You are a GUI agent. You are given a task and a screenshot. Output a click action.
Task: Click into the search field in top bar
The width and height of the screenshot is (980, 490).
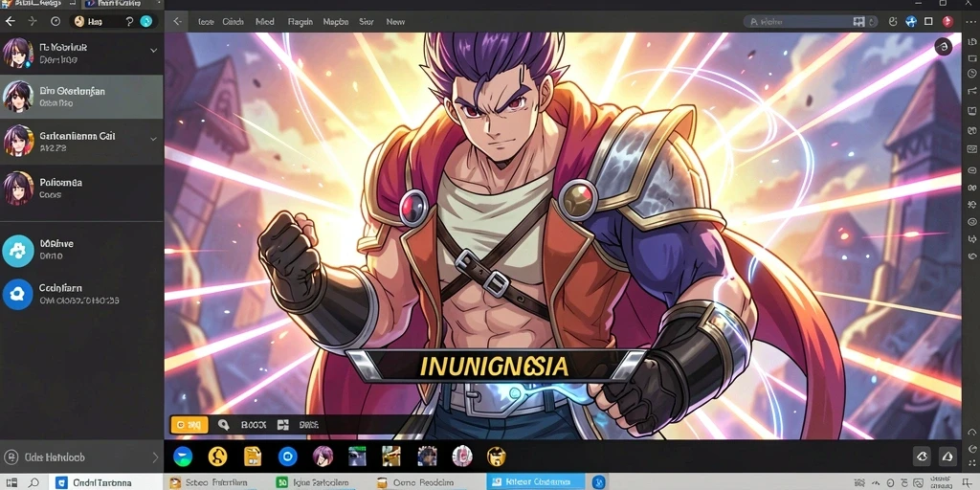(x=811, y=21)
